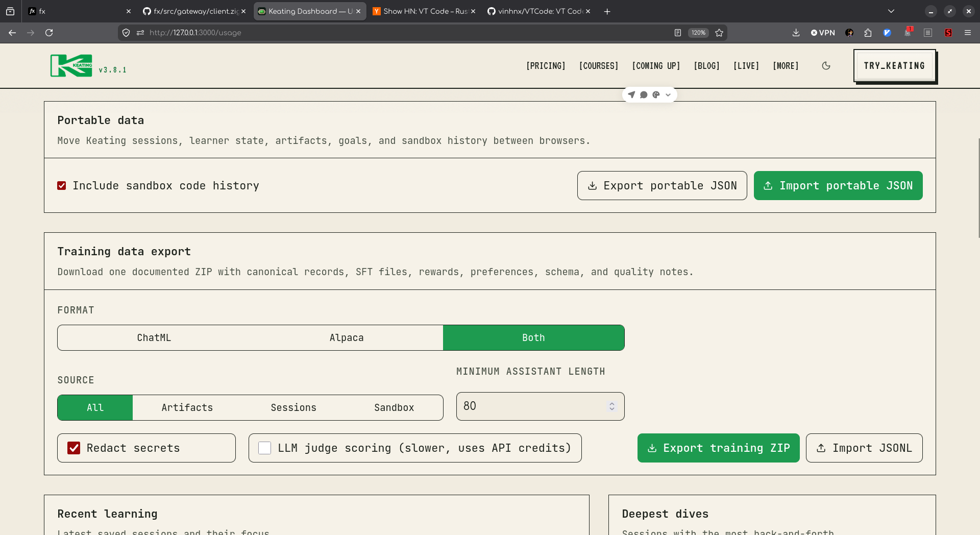Switch to vinhnx/VTCode GitHub tab
This screenshot has width=980, height=535.
538,11
